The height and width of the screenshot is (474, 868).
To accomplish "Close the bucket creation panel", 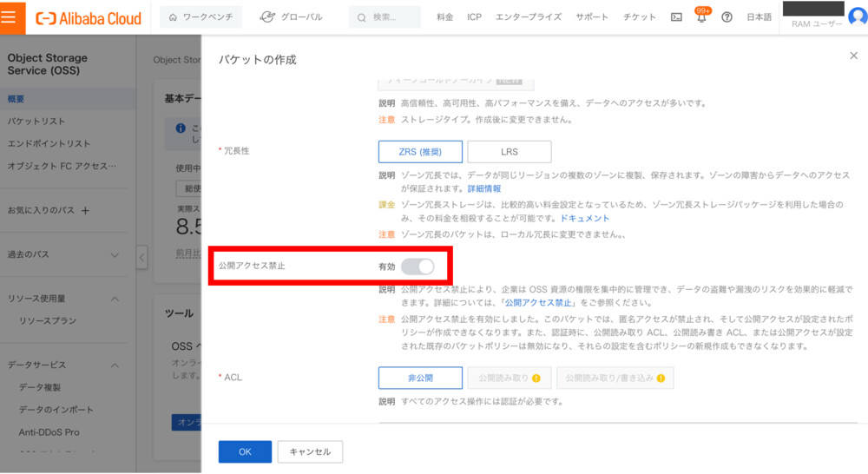I will point(853,56).
